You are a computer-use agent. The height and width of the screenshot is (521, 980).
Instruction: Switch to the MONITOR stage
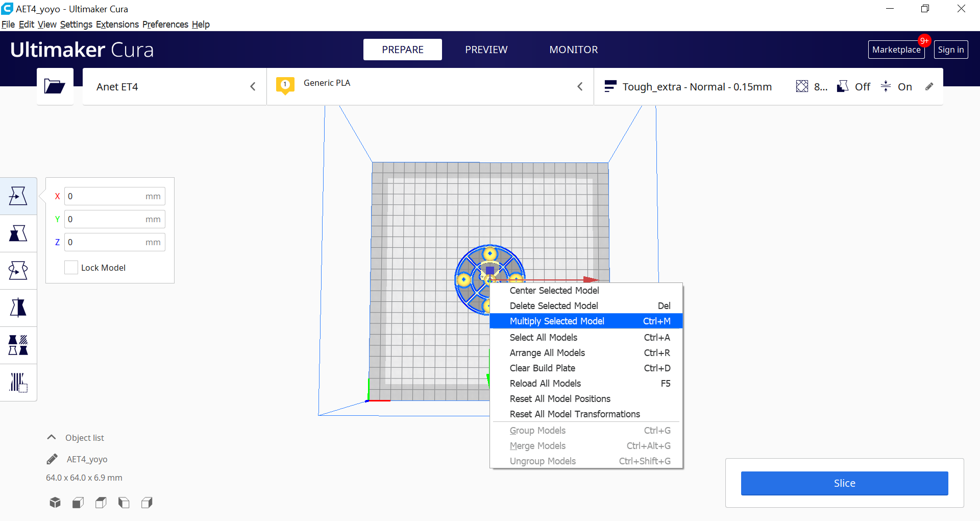574,50
